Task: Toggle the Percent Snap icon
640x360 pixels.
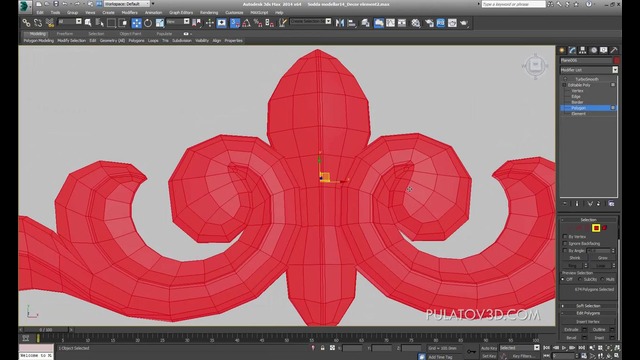Action: pos(258,23)
